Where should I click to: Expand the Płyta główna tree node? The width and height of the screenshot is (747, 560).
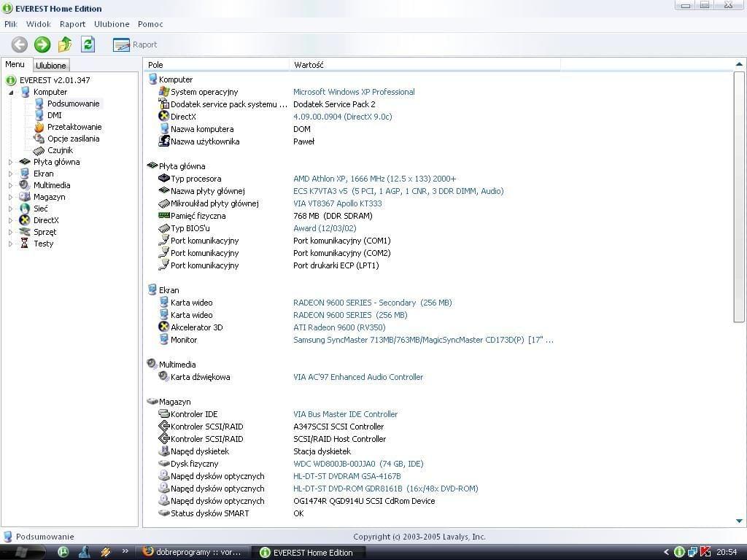tap(10, 163)
